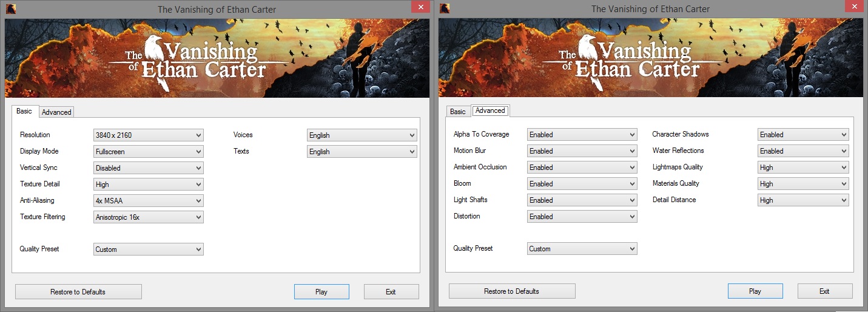This screenshot has height=312, width=868.
Task: Open the Detail Distance dropdown
Action: [x=803, y=200]
